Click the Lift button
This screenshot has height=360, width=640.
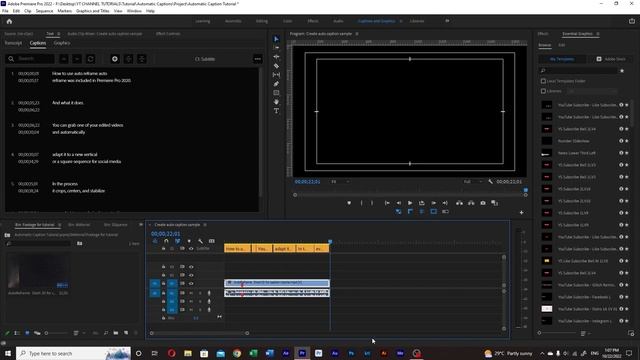click(x=460, y=203)
